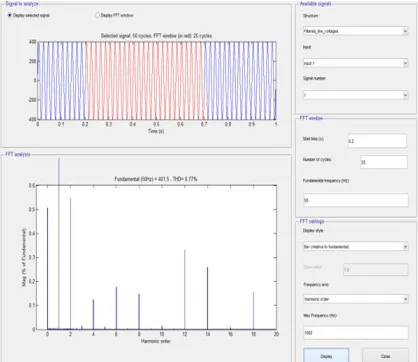Screen dimensions: 418x362
Task: Click the 'Signal number:' label
Action: [314, 78]
